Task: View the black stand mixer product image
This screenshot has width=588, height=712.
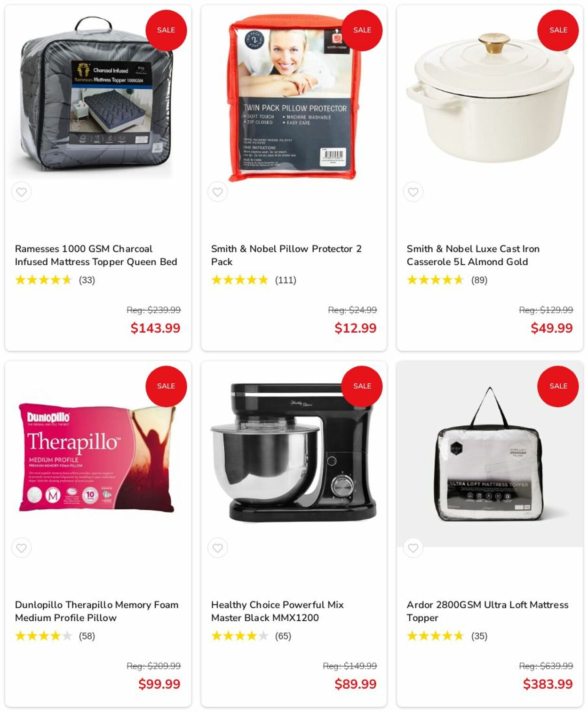Action: click(293, 452)
